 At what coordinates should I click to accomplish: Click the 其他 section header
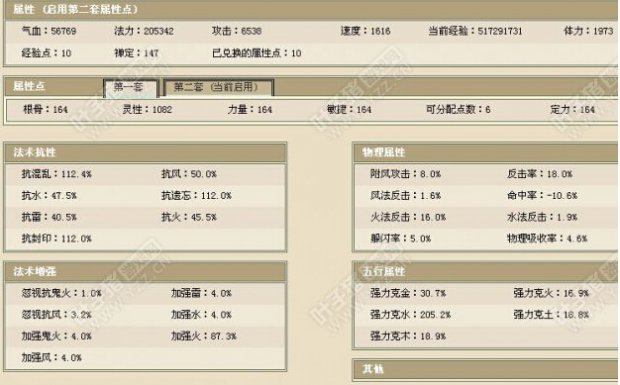(486, 369)
